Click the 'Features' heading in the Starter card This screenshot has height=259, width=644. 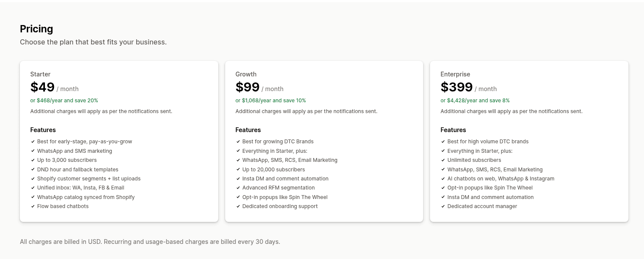tap(43, 130)
